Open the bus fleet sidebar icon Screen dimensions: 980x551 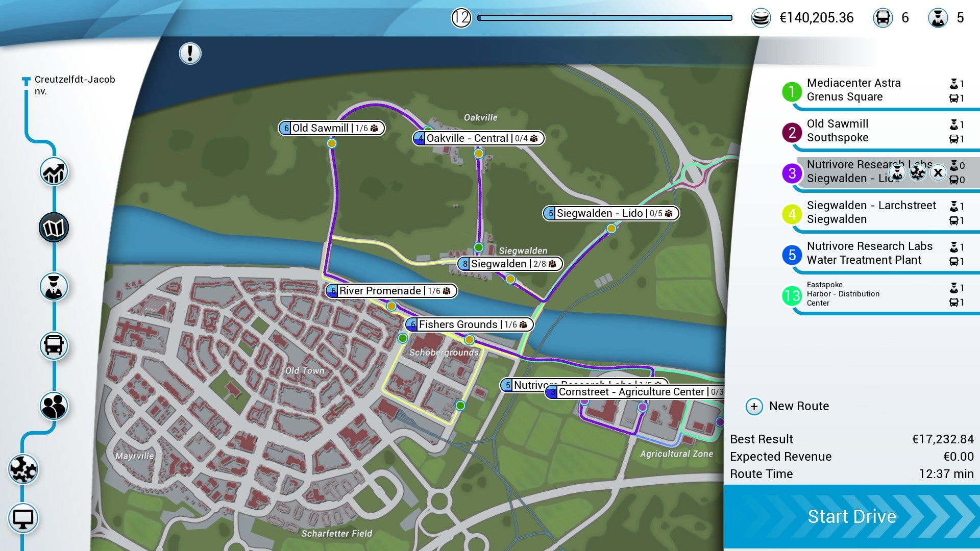[x=54, y=346]
